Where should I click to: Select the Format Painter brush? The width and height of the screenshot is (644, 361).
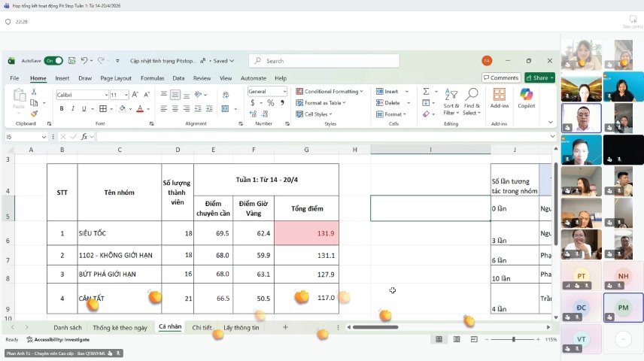[34, 114]
